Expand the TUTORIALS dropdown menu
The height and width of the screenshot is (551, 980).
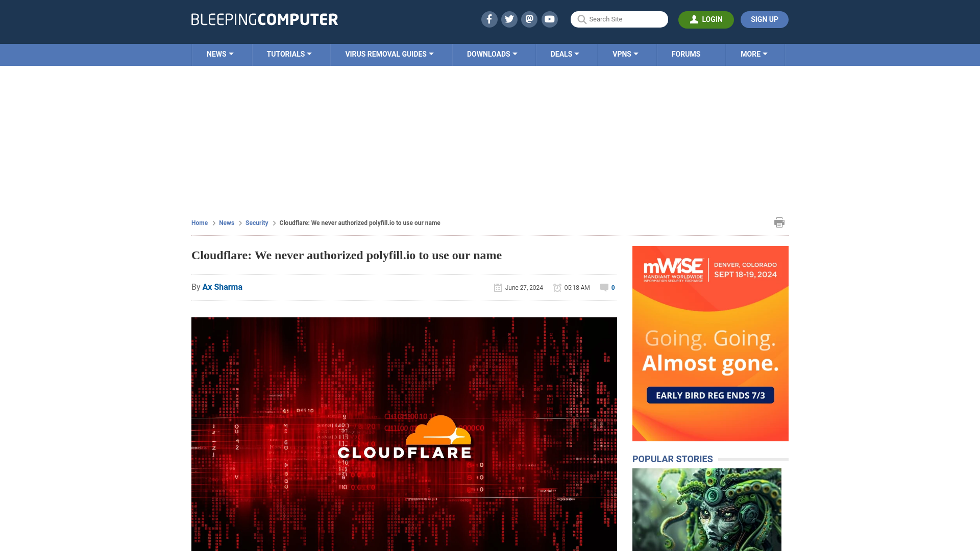289,54
